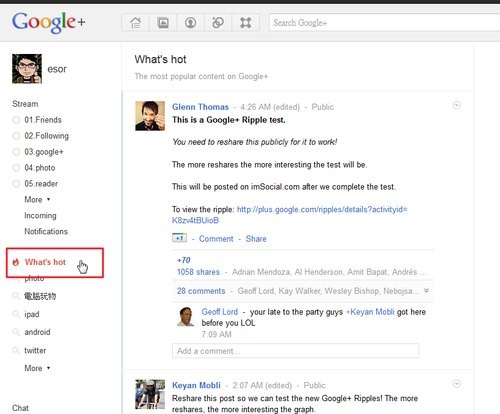500x414 pixels.
Task: Select the 03.google+ circle radio
Action: (16, 152)
